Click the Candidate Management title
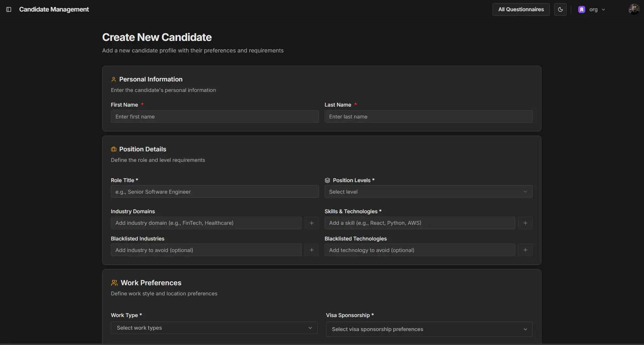This screenshot has height=345, width=644. [x=54, y=9]
